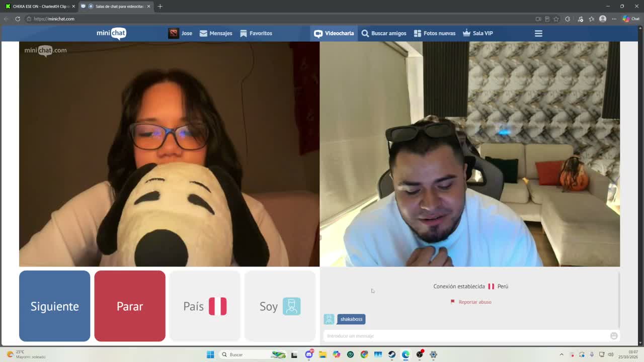Open the Mensajes menu item
The height and width of the screenshot is (362, 644).
tap(216, 33)
